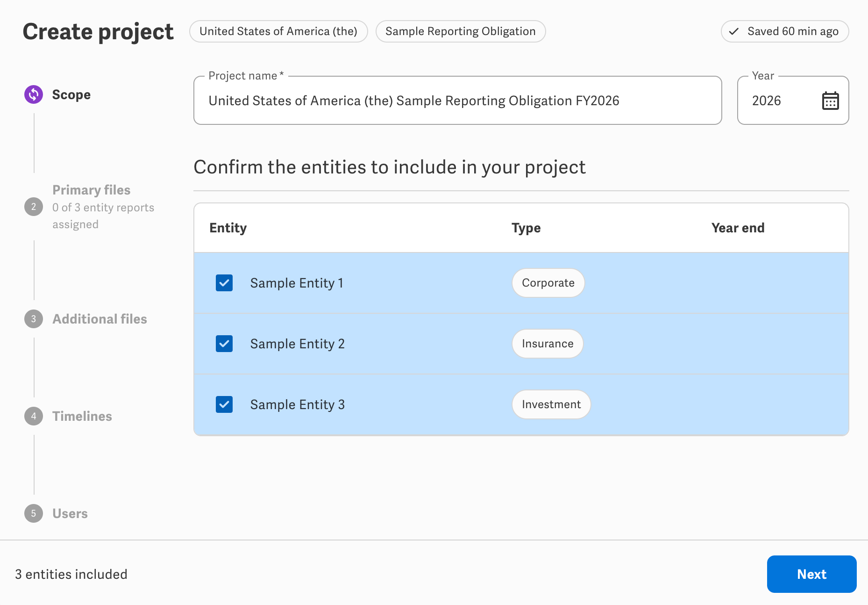Click the saved checkmark icon
The image size is (868, 605).
[734, 31]
